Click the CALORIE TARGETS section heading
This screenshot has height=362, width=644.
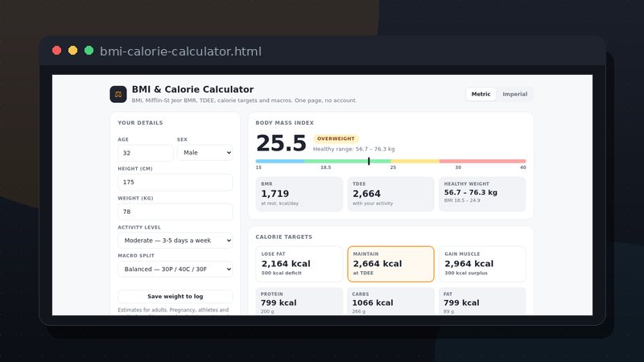coord(284,237)
